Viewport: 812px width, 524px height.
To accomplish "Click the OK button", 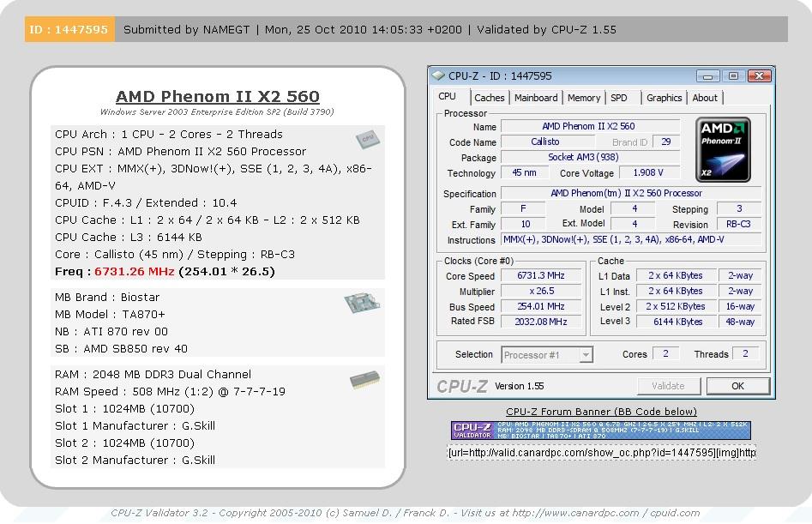I will point(738,386).
